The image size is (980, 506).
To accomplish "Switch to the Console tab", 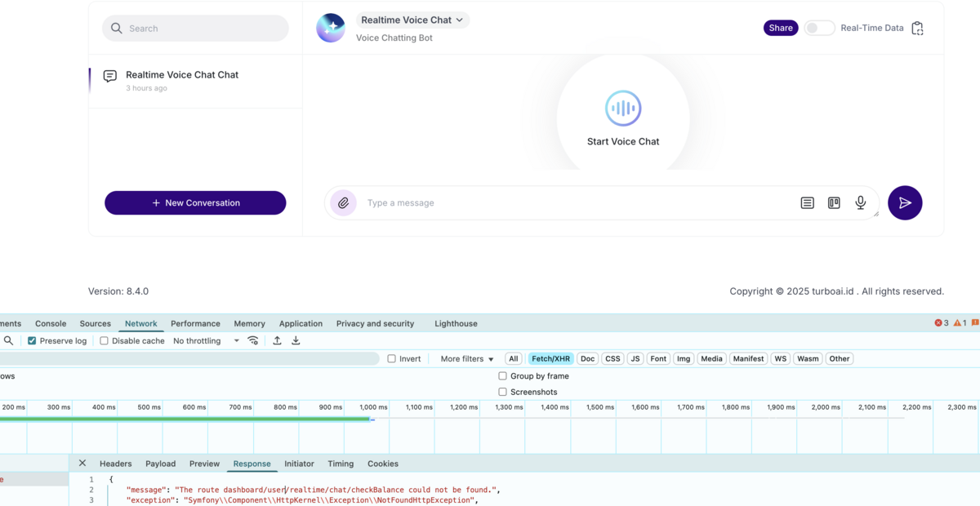I will [x=51, y=324].
